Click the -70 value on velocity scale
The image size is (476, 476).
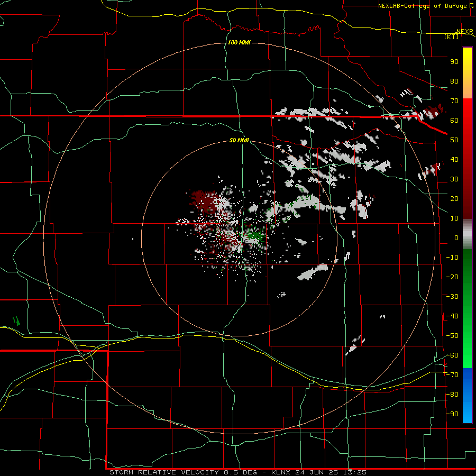452,375
